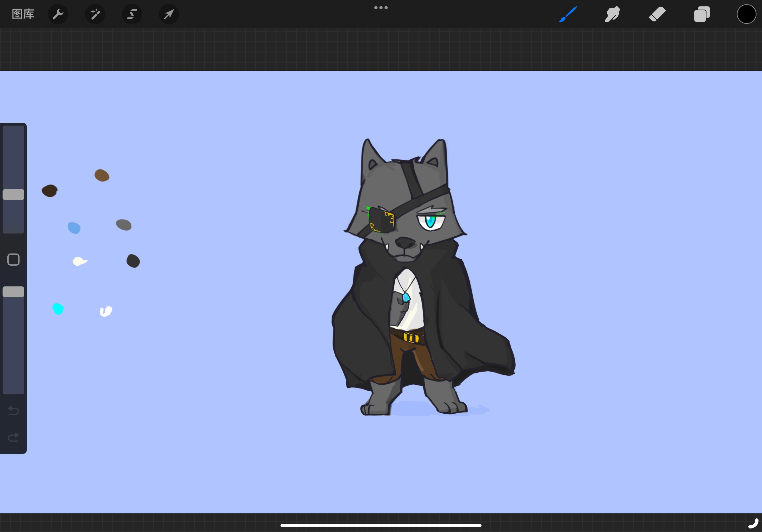Click the cyan paint blob on canvas

[x=58, y=309]
